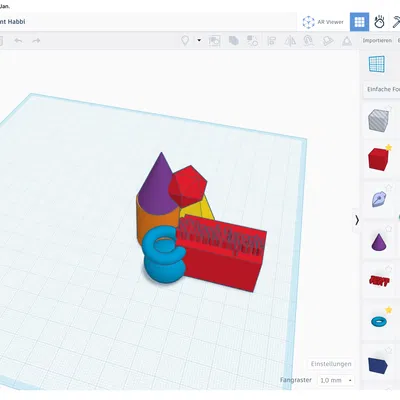Click the Importieren button
Screen dimensions: 400x400
coord(377,40)
